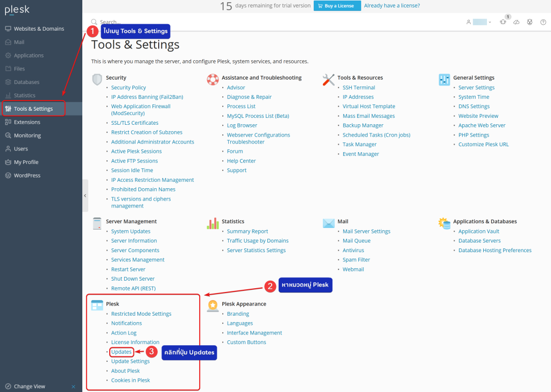Click the Assistance and Troubleshooting lifebuoy icon
This screenshot has width=551, height=392.
click(x=213, y=80)
